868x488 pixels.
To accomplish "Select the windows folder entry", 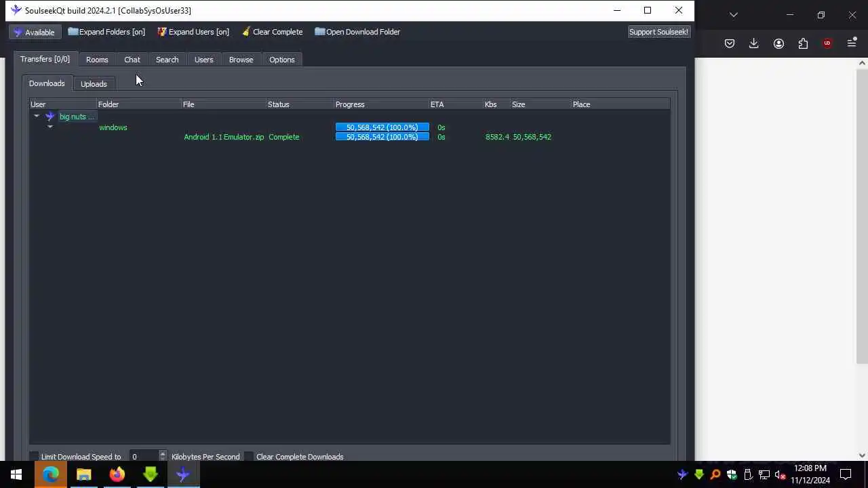I will click(x=113, y=127).
